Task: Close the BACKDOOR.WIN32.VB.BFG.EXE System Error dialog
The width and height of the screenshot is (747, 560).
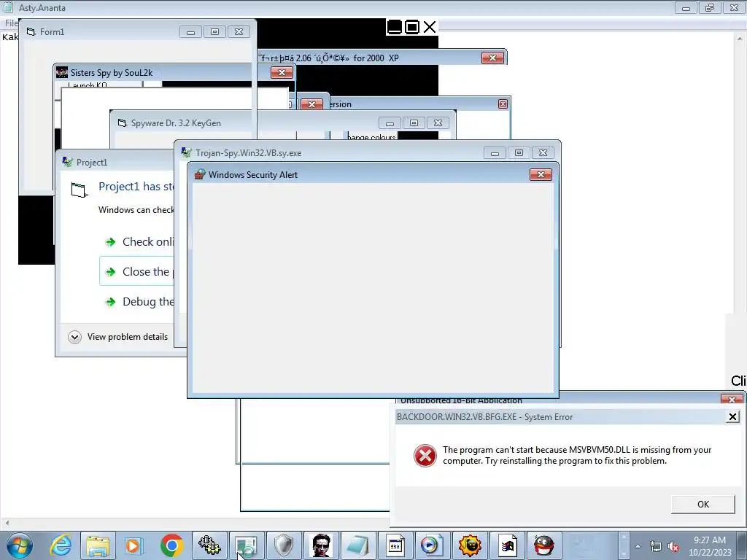Action: [732, 417]
